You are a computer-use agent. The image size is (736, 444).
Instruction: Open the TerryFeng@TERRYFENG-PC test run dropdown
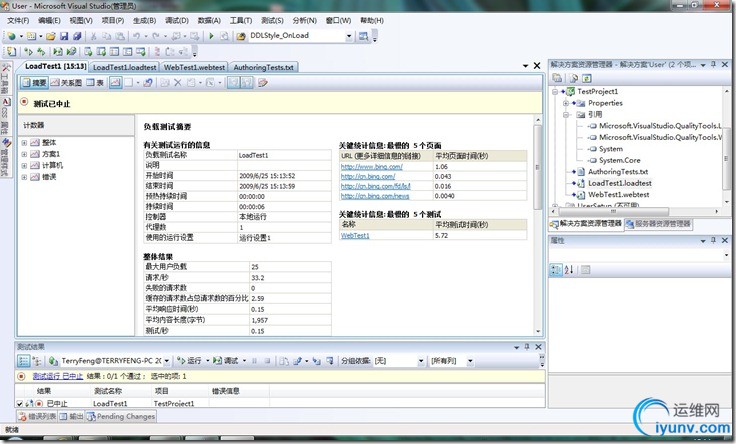[x=166, y=361]
